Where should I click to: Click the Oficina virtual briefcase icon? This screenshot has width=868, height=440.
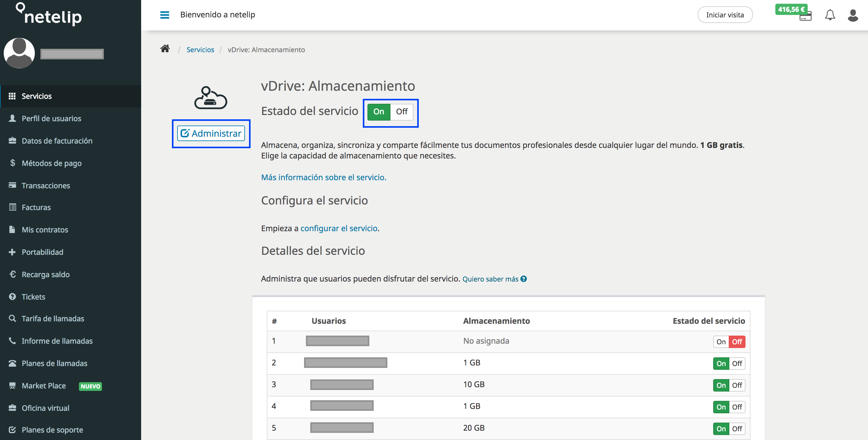[12, 408]
